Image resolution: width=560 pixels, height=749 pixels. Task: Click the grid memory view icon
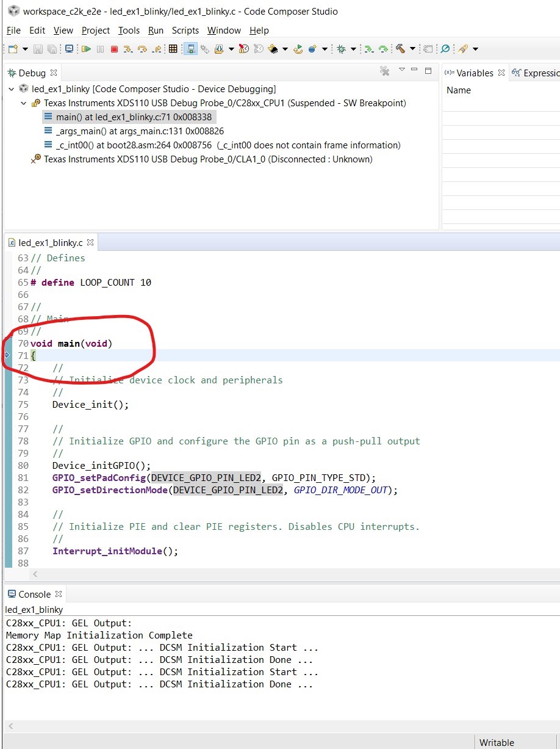click(173, 49)
